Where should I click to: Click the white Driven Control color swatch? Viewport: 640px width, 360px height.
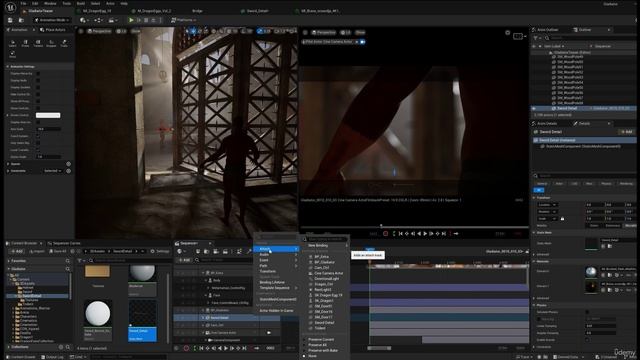pos(48,115)
